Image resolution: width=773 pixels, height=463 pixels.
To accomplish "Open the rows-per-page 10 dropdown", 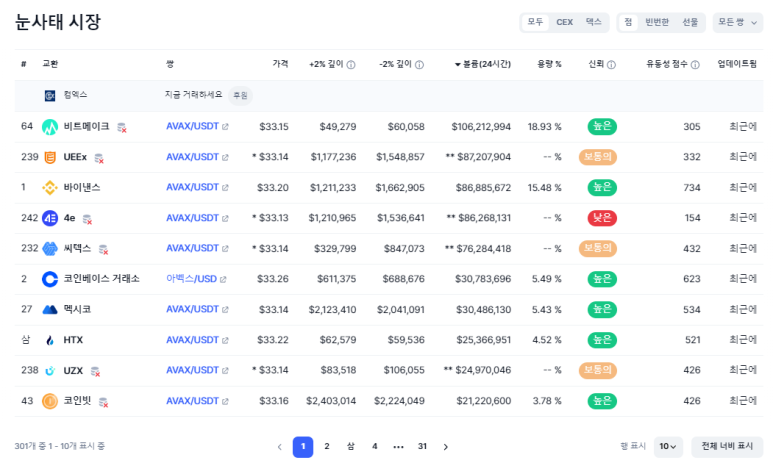I will (x=668, y=446).
